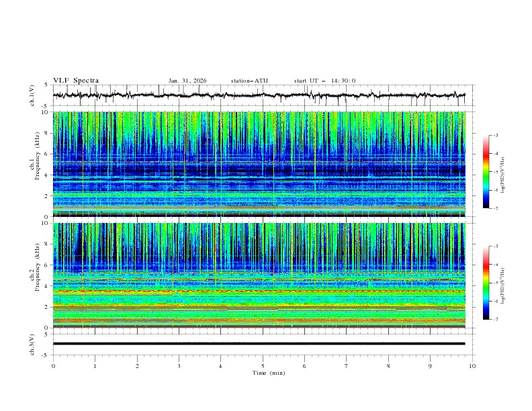Click the upper color bar log(PSD) label
532x411 pixels.
point(502,175)
